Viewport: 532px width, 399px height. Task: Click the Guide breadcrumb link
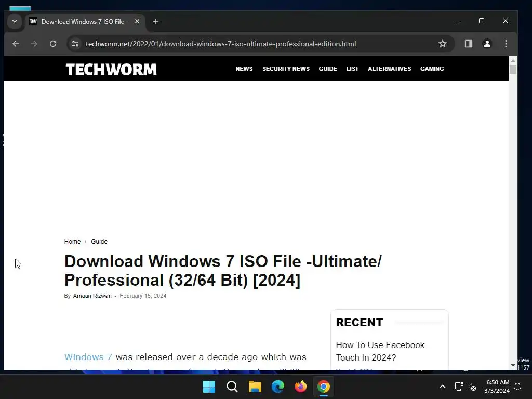click(x=99, y=242)
